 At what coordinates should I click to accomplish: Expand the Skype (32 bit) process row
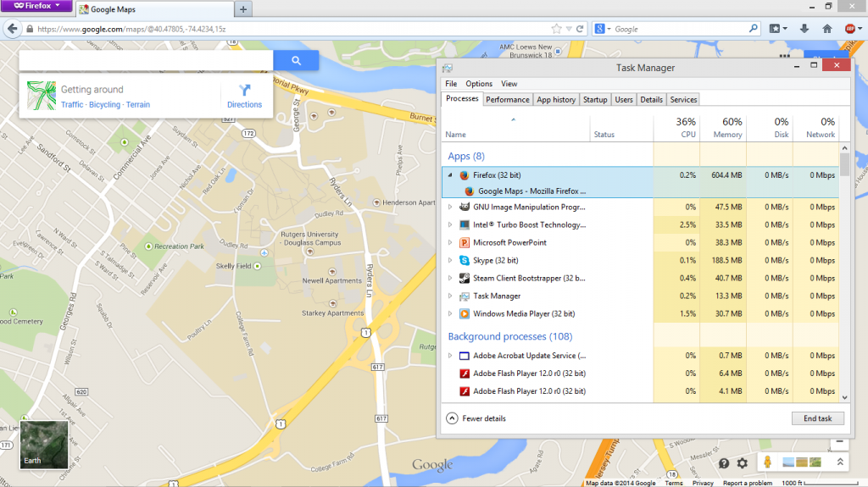pos(450,260)
